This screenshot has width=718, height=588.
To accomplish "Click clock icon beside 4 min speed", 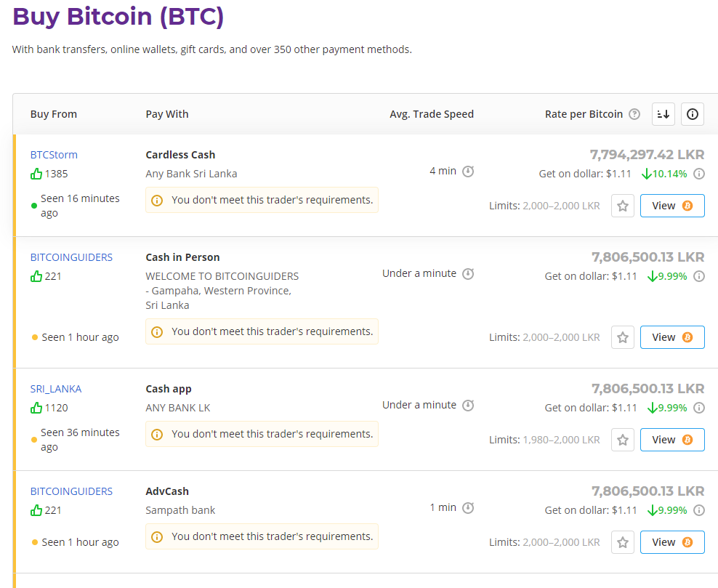I will click(x=468, y=172).
